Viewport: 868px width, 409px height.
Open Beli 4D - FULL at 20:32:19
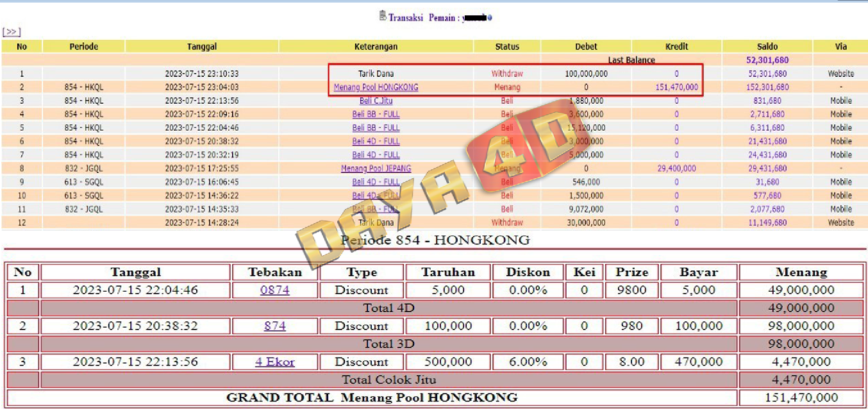376,154
